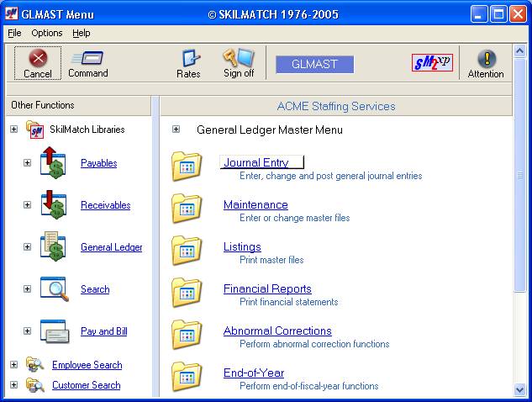
Task: Open the Command toolbar icon
Action: point(87,58)
